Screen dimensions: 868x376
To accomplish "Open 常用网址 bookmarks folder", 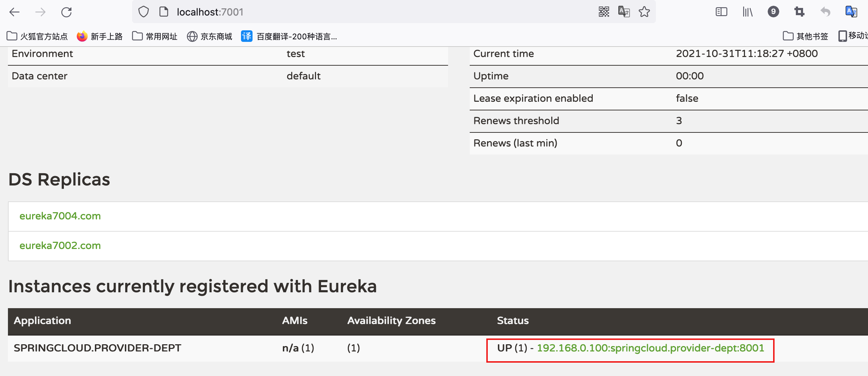I will [154, 36].
